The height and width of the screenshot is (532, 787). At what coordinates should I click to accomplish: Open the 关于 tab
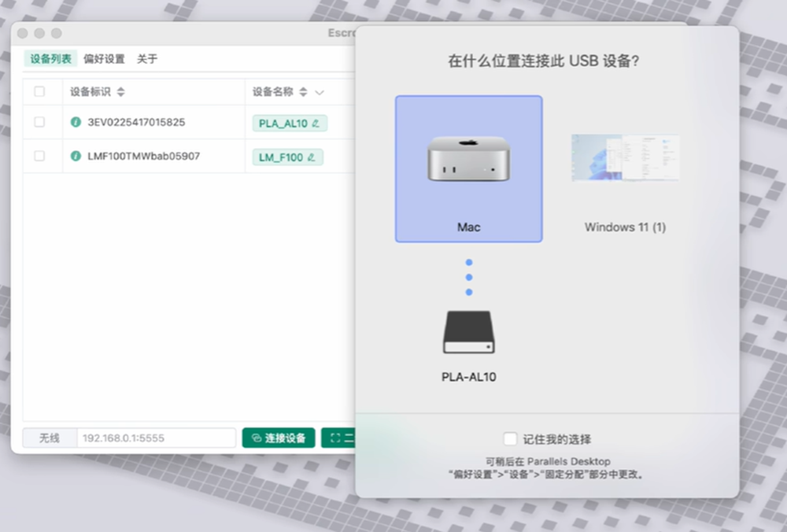147,59
